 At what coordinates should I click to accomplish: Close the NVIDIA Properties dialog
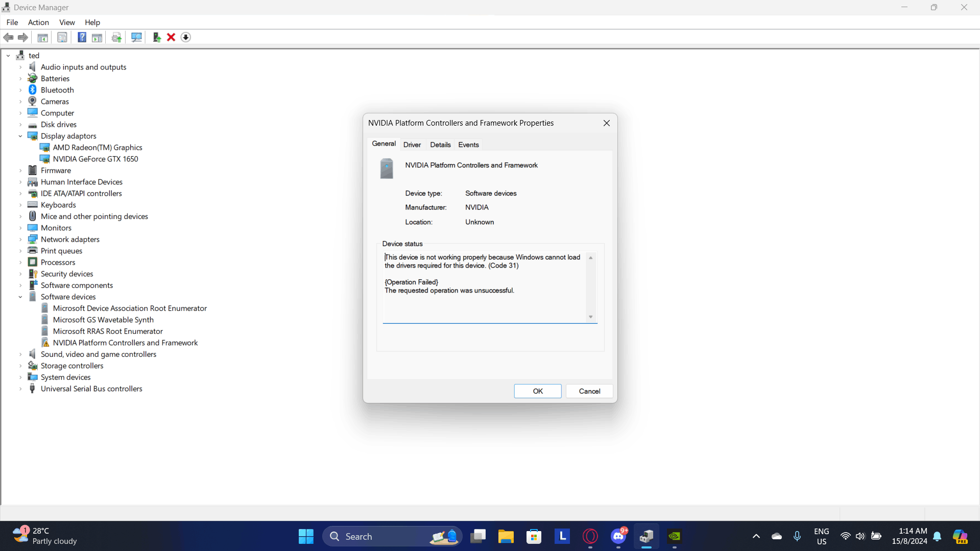tap(606, 123)
